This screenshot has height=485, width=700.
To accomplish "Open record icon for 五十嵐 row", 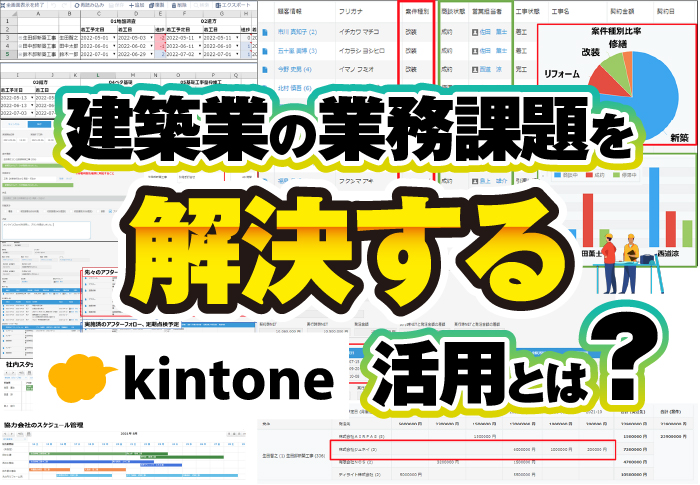I will 265,51.
